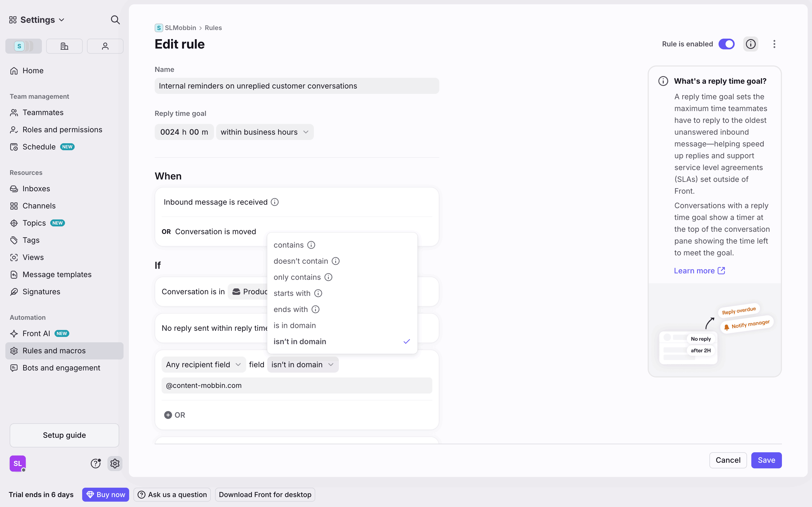Click the Save button
The height and width of the screenshot is (507, 812).
coord(766,460)
